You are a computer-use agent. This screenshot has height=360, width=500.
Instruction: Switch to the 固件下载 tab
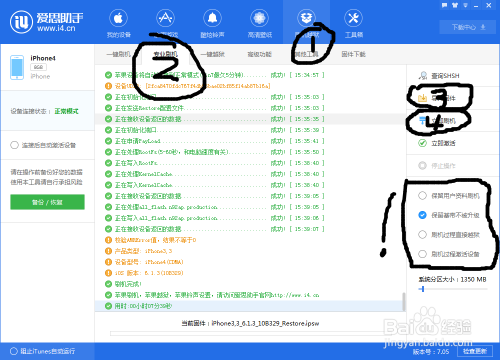click(353, 54)
